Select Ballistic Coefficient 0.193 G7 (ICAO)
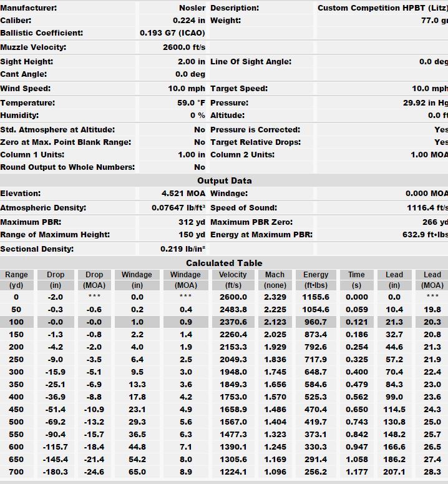The image size is (448, 484). [172, 32]
